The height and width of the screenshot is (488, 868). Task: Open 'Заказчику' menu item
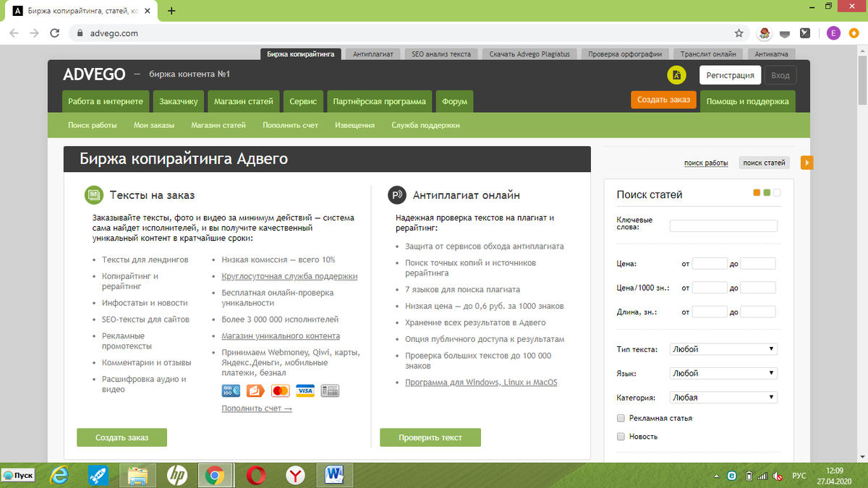(x=179, y=102)
